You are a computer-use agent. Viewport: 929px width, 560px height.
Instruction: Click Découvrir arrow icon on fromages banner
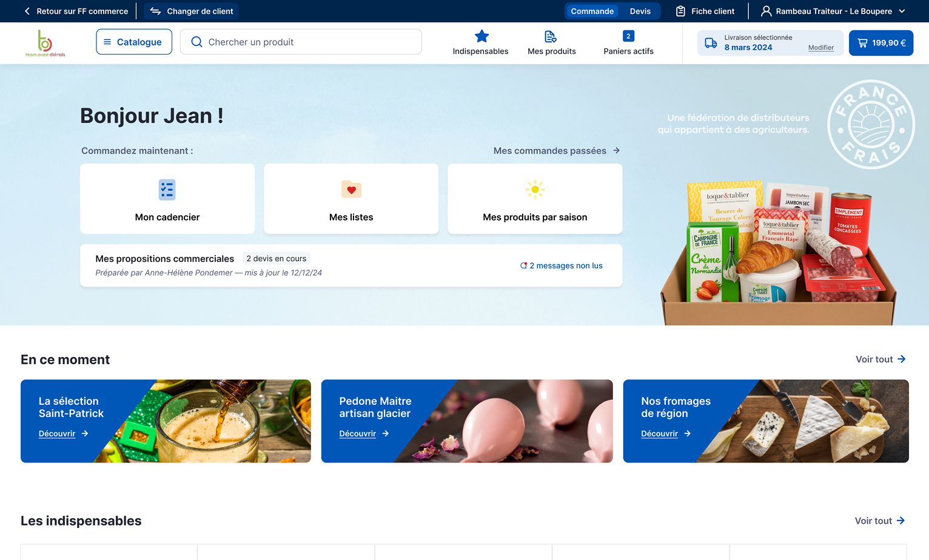tap(688, 433)
